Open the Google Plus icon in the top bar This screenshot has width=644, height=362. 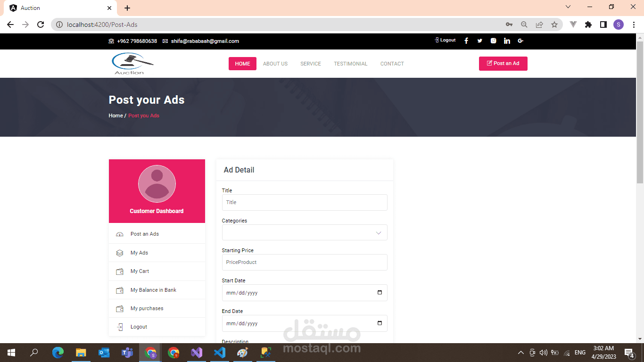[520, 41]
